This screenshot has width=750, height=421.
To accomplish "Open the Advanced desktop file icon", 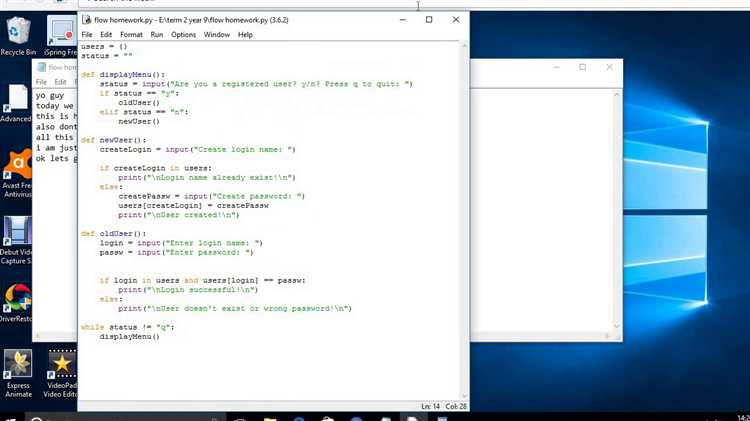I will pos(16,104).
